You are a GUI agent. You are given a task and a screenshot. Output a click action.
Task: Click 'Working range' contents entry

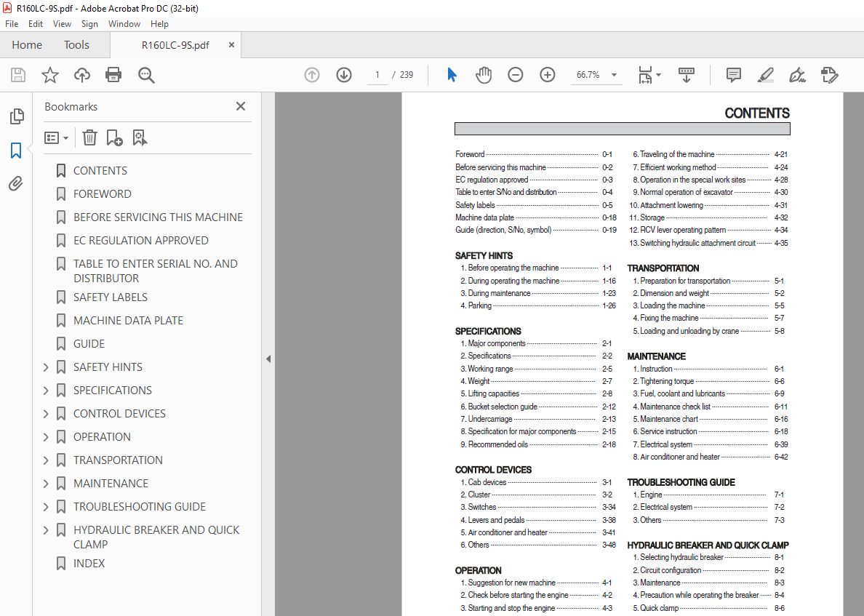[x=490, y=369]
